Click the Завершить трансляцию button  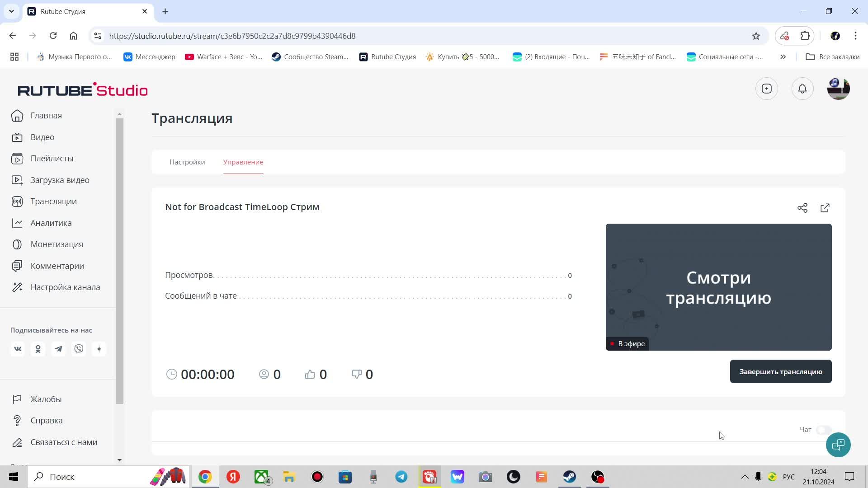[781, 371]
